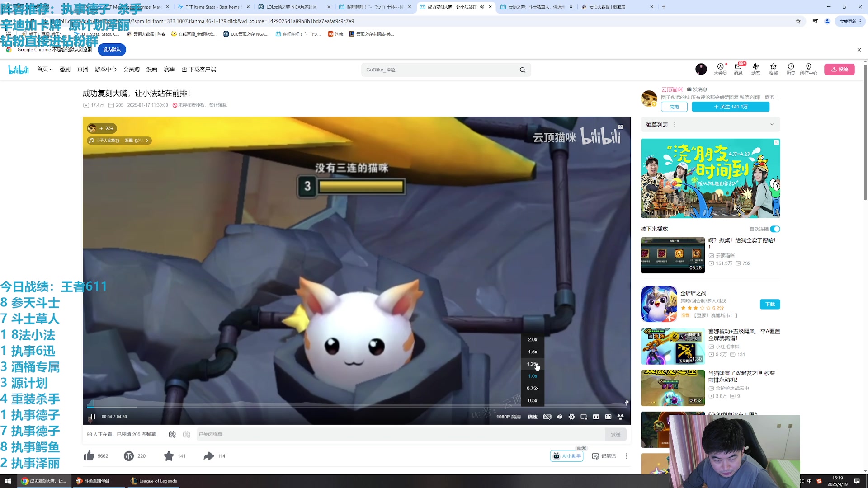Pause the video with the pause button
The image size is (868, 488).
click(92, 417)
